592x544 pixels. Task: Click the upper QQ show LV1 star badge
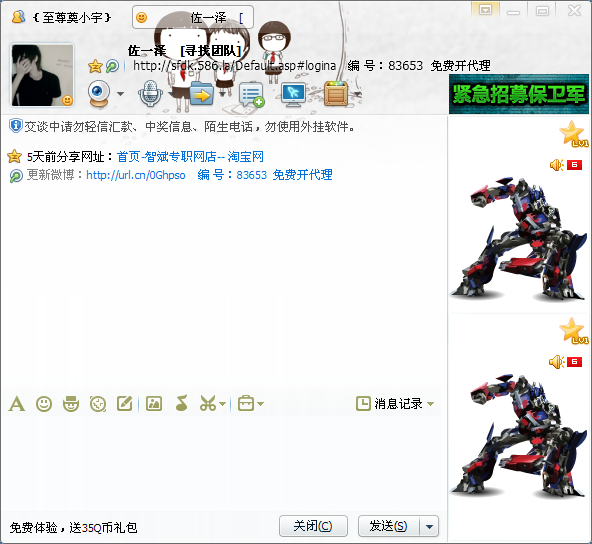[x=574, y=134]
